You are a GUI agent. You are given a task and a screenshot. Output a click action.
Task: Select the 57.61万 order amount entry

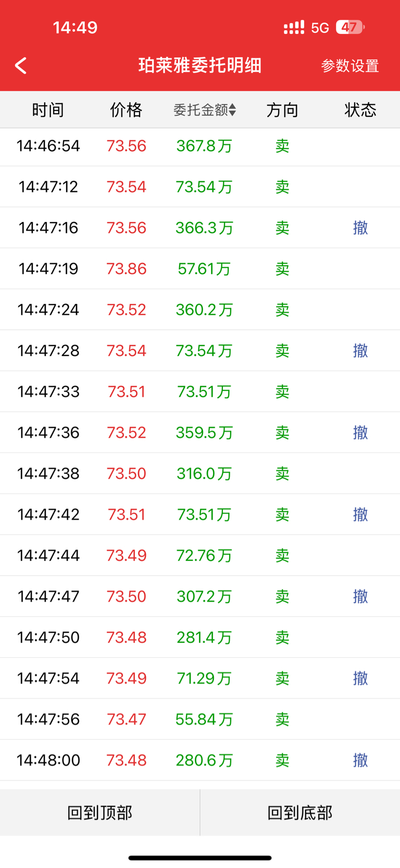click(204, 269)
